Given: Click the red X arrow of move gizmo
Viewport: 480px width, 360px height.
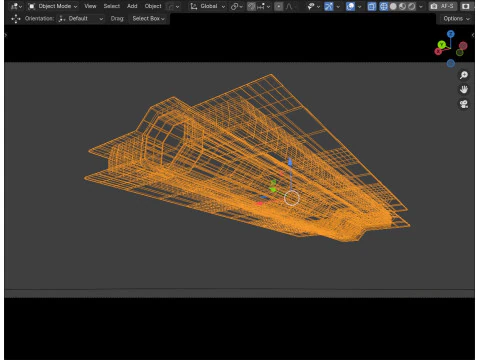Looking at the screenshot, I should coord(260,203).
